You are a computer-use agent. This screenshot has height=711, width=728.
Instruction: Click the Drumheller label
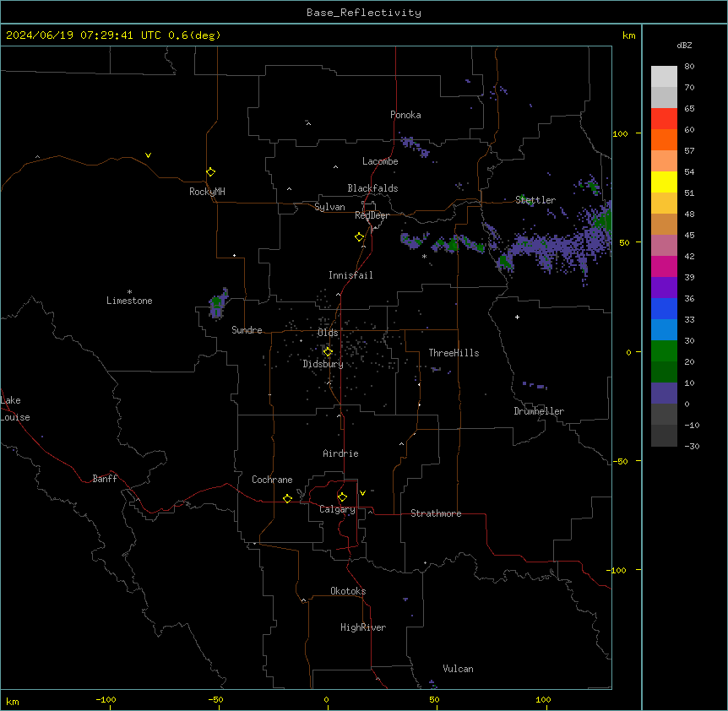tap(539, 411)
